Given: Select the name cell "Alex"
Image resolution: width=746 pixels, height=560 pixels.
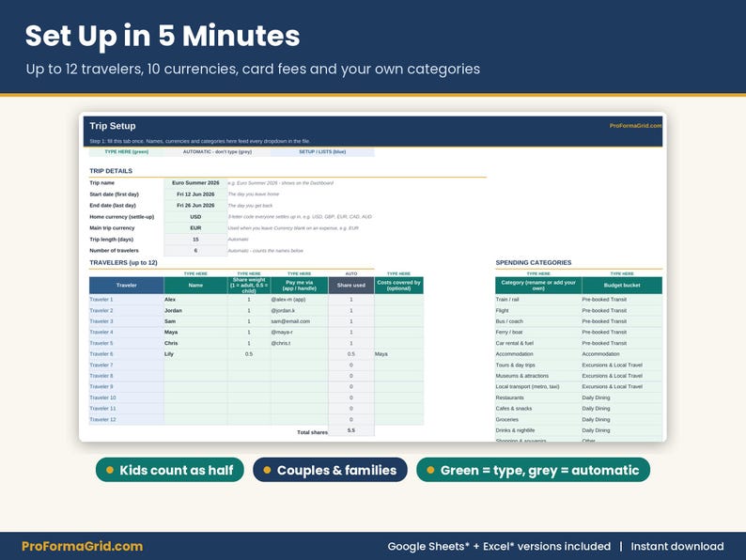Looking at the screenshot, I should (x=195, y=300).
